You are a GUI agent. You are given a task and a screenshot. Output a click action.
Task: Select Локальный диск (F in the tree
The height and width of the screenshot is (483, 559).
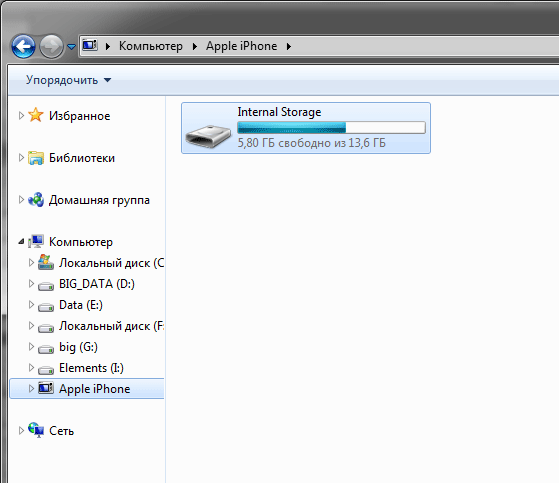112,326
